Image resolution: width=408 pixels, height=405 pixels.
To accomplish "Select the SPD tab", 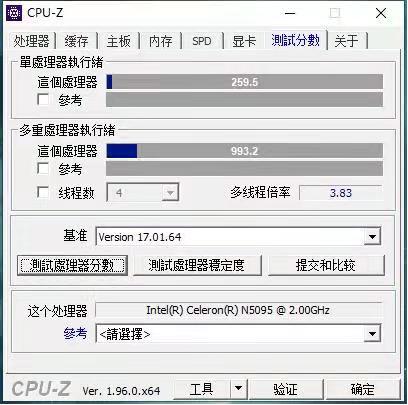I will (x=202, y=41).
